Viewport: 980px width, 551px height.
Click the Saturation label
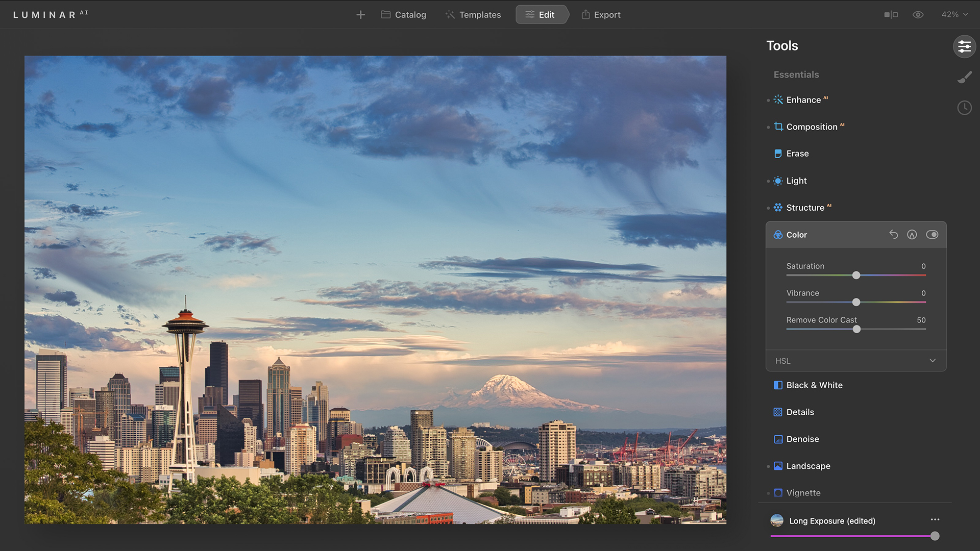[x=805, y=266]
